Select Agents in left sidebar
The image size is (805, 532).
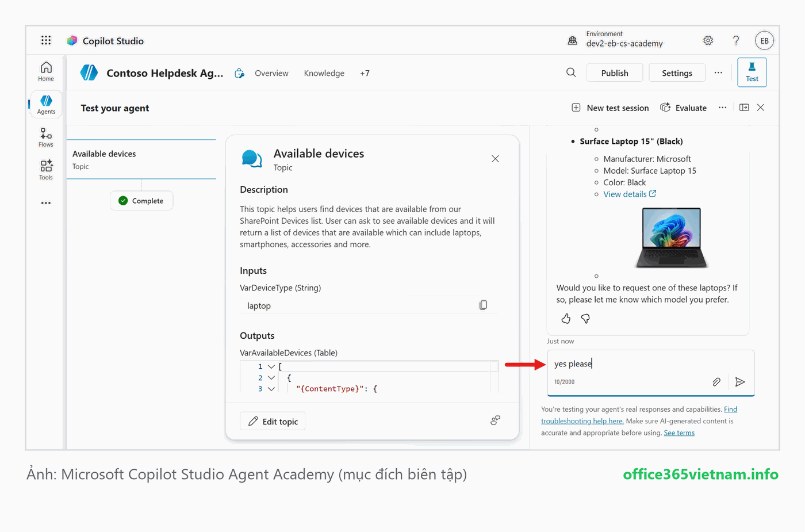coord(46,105)
